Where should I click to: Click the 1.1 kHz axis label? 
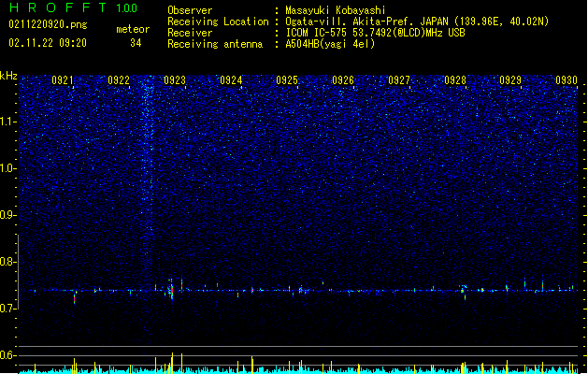[8, 122]
